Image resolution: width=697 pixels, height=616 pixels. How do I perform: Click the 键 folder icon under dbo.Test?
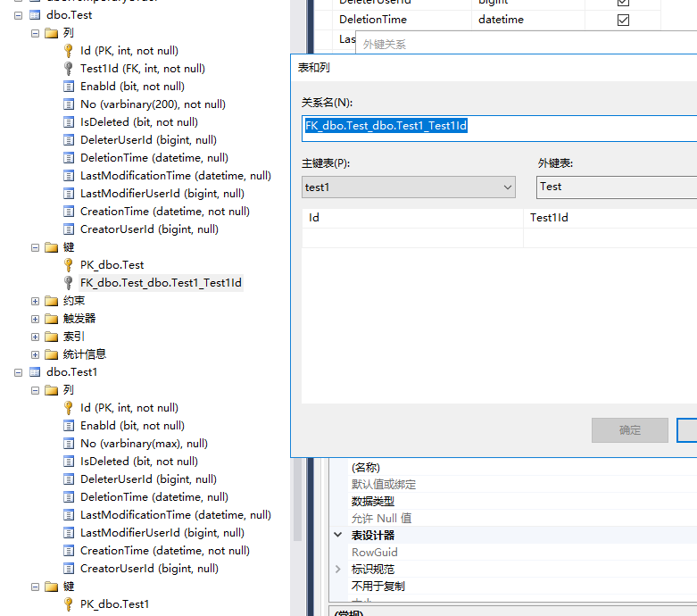click(52, 247)
